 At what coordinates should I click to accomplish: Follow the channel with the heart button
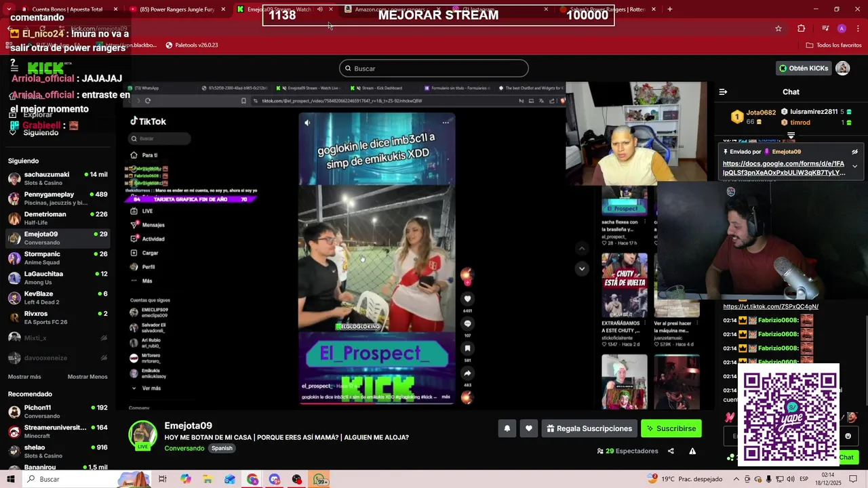[x=529, y=428]
